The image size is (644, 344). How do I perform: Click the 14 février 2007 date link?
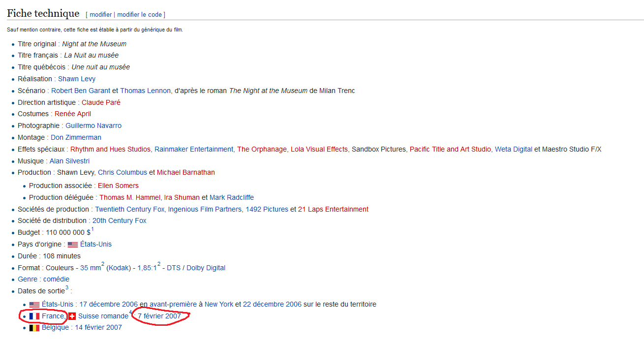[x=98, y=327]
